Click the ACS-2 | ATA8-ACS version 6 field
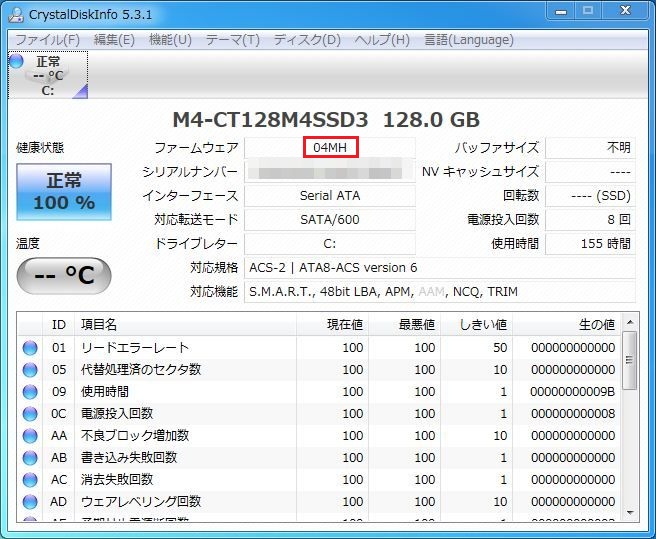Screen dimensions: 656x539 [x=440, y=268]
